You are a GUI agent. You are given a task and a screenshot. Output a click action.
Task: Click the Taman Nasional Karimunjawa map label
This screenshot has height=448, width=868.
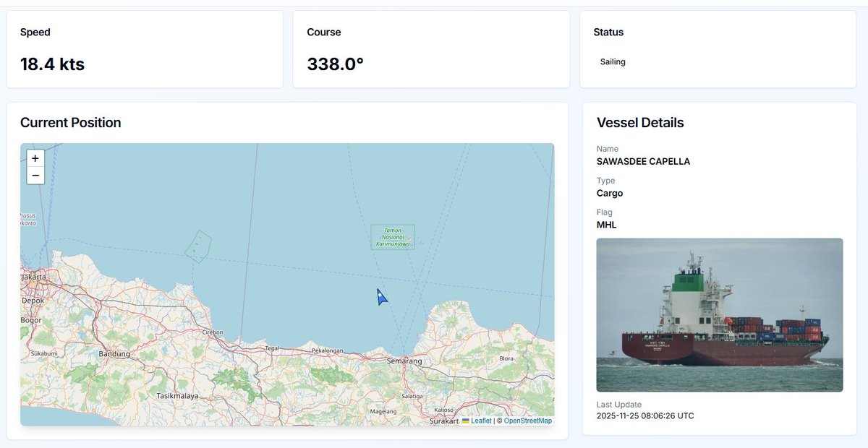[393, 237]
